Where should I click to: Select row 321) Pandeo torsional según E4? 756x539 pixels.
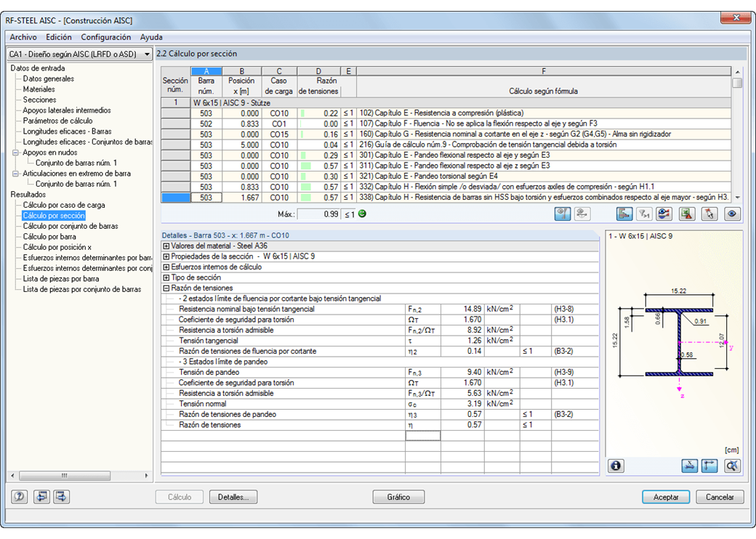(x=446, y=177)
